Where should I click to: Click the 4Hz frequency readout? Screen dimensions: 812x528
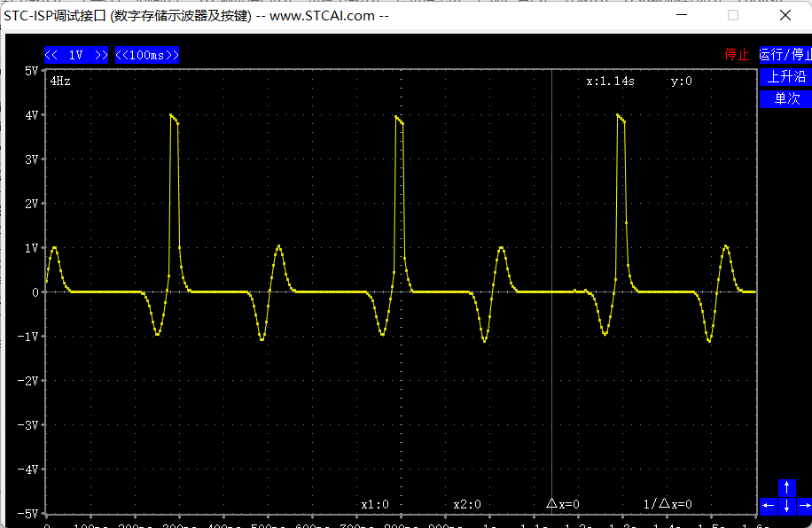[x=60, y=81]
